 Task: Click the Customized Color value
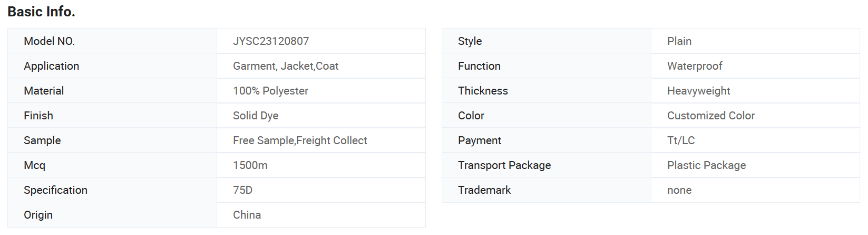coord(711,116)
